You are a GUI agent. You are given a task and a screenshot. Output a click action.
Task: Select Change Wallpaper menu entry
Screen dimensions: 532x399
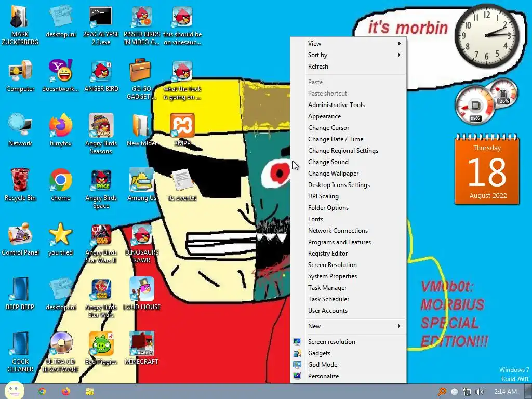point(349,174)
